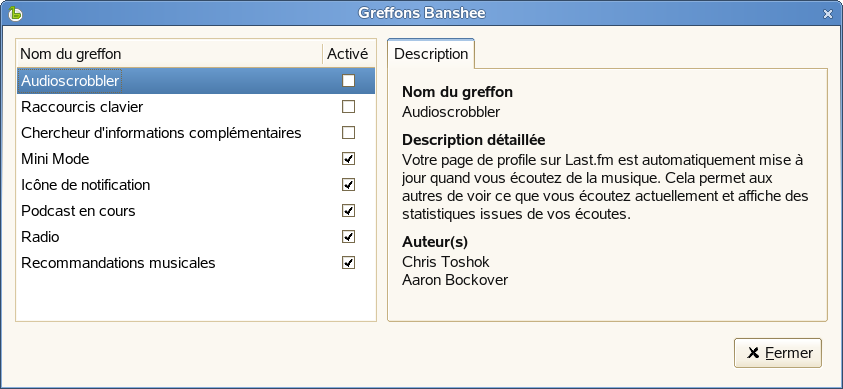Close the Greffons Banshee window
843x389 pixels.
827,14
